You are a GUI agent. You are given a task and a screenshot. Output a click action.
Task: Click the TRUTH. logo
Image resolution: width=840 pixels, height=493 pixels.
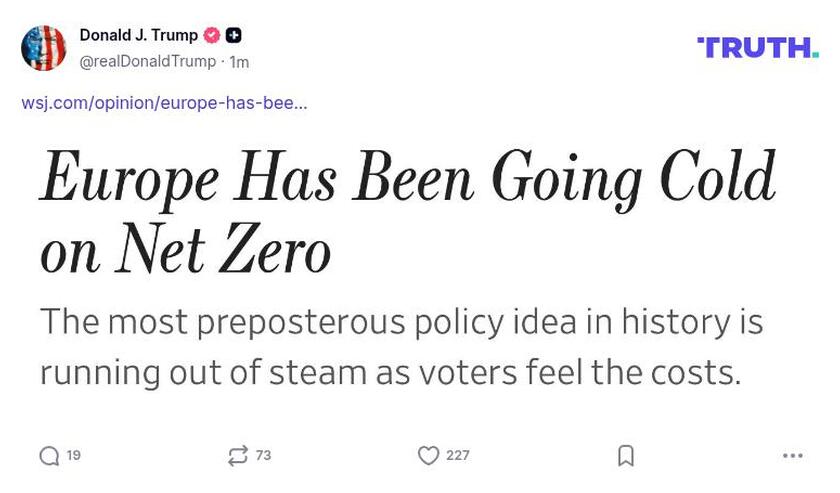(757, 47)
